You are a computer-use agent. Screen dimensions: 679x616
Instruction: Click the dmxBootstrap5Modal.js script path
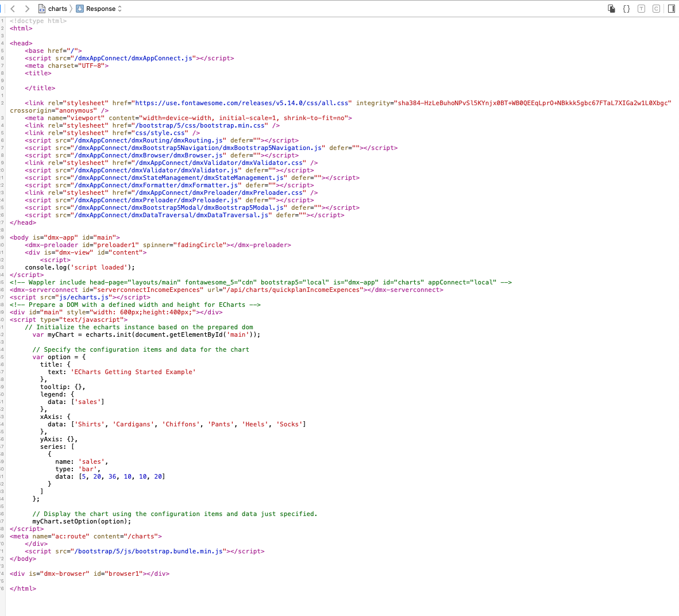[179, 207]
